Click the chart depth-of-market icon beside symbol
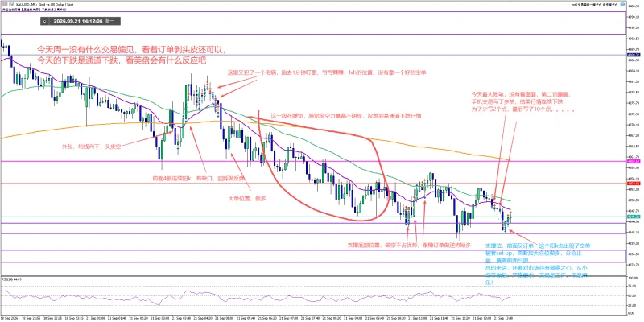The height and width of the screenshot is (322, 644). tap(11, 5)
